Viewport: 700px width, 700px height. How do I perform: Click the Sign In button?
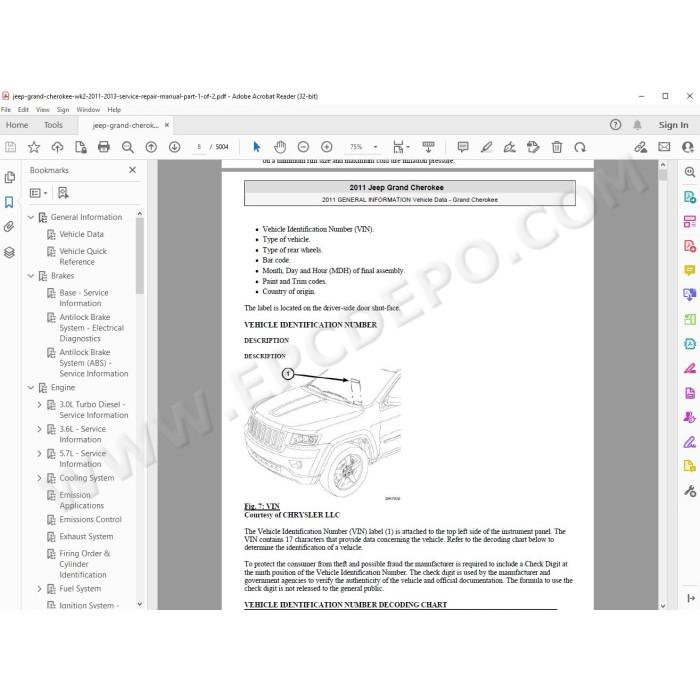[673, 125]
